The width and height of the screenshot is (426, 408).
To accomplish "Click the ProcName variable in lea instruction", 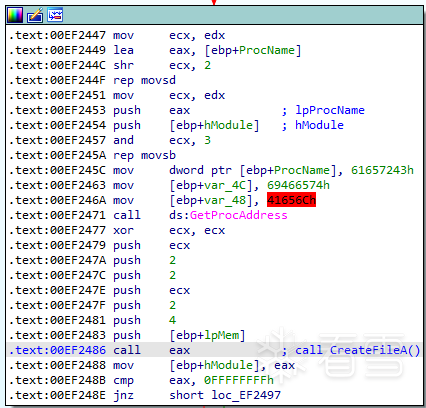I will (267, 50).
